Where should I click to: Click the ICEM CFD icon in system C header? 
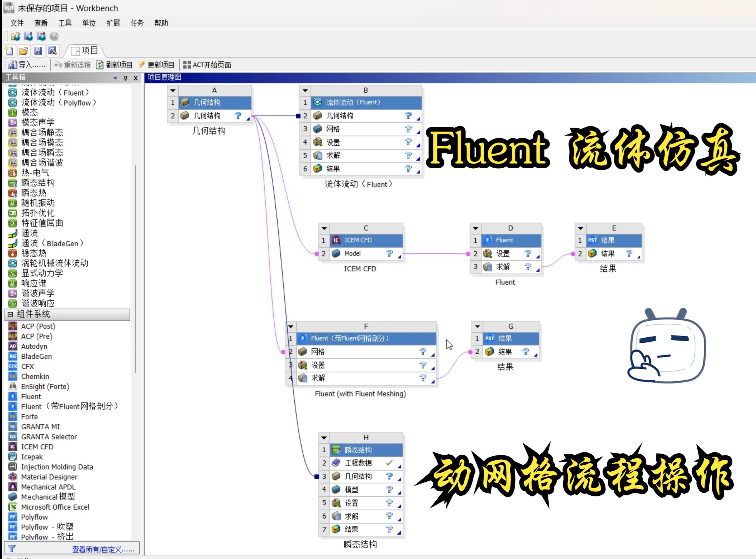(336, 240)
